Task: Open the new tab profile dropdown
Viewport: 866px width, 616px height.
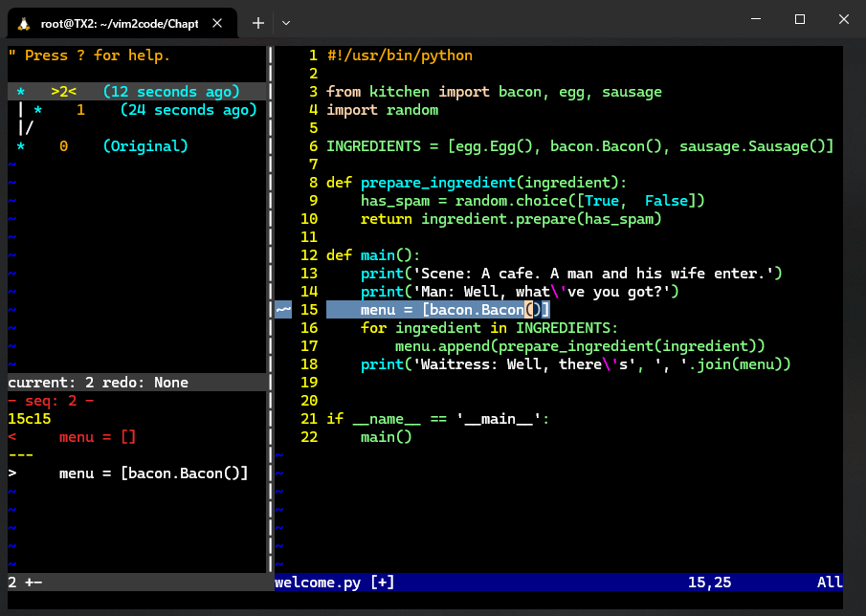Action: tap(286, 23)
